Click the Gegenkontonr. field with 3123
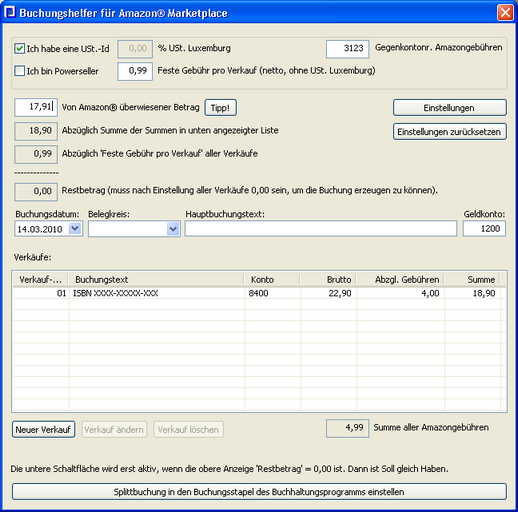This screenshot has height=512, width=518. [348, 49]
